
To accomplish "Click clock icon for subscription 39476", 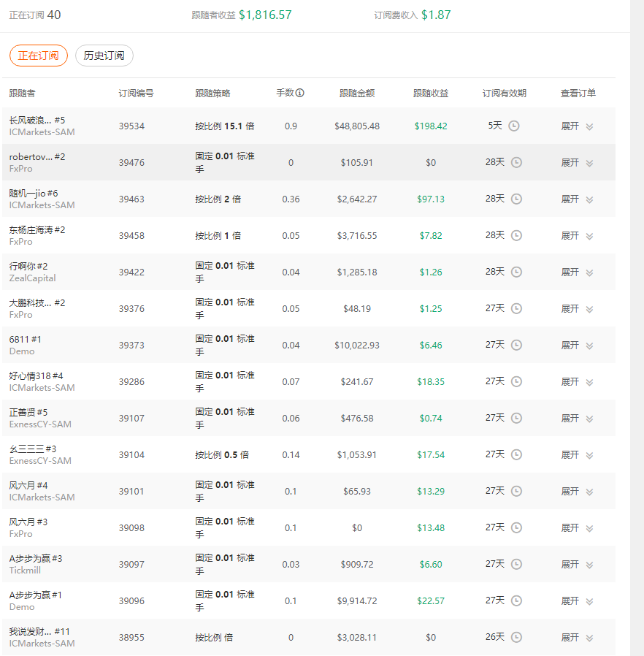I will pyautogui.click(x=516, y=162).
